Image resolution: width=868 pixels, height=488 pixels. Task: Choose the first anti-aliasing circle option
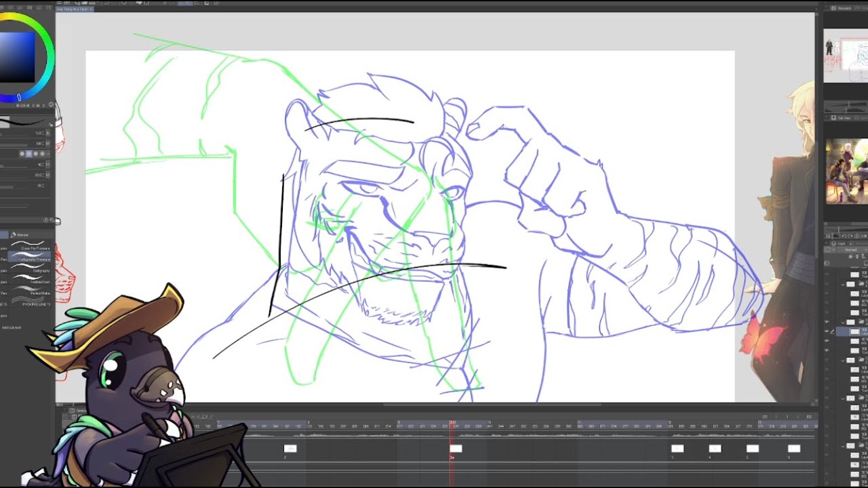[22, 154]
